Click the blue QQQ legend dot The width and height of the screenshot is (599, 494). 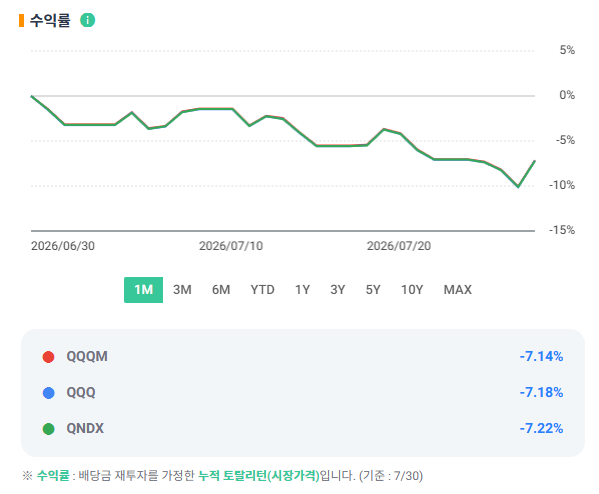point(49,393)
